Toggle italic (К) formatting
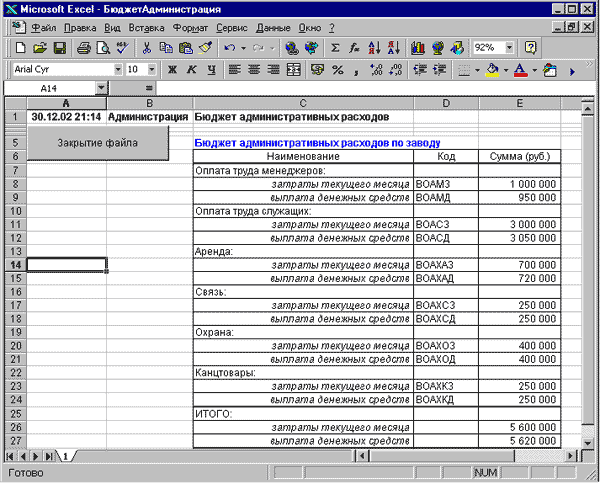 191,70
